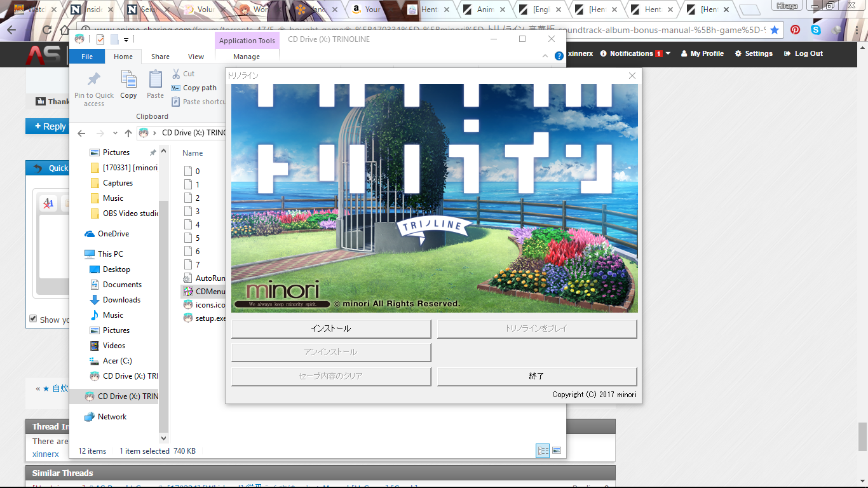
Task: Select the [170331] minori folder in sidebar
Action: point(124,168)
